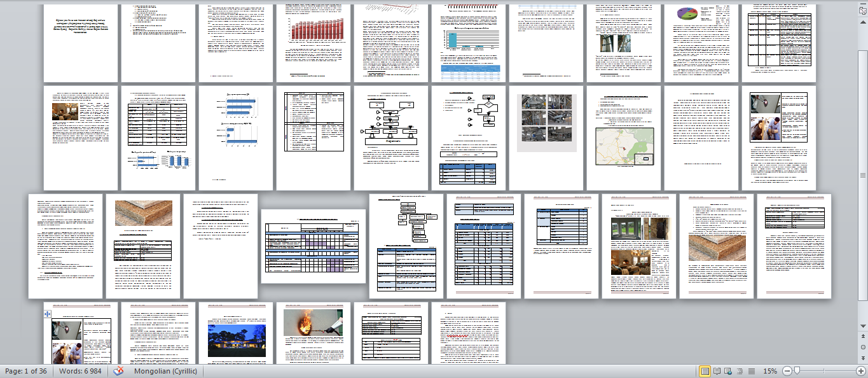Click the Zoom Out minus button

(787, 371)
